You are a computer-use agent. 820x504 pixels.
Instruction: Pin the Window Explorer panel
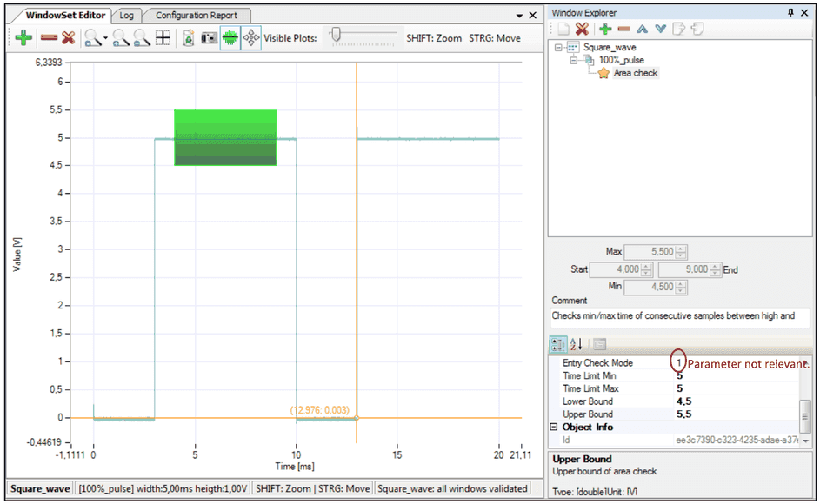tap(790, 12)
